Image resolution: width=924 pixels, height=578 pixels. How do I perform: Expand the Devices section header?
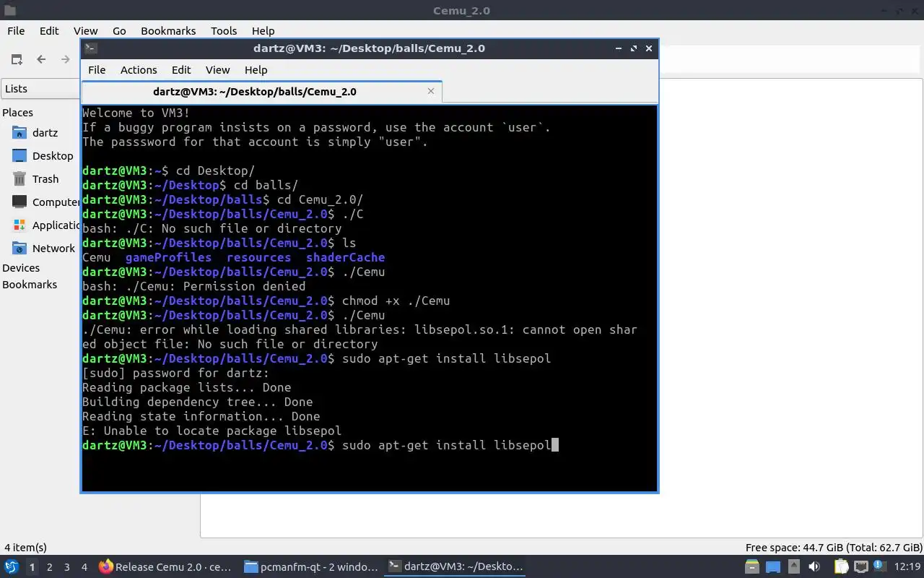[x=21, y=268]
